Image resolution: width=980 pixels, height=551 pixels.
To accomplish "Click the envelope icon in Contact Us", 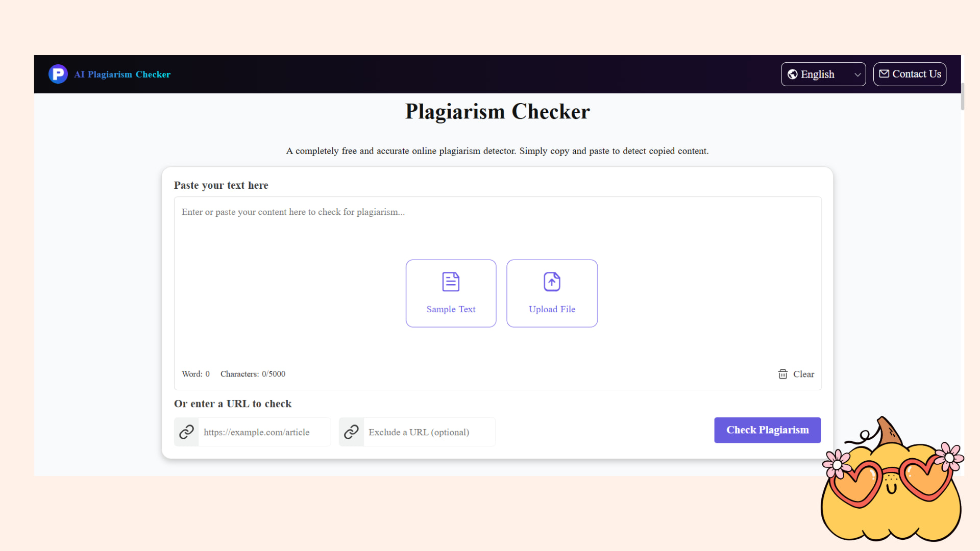I will (x=885, y=74).
